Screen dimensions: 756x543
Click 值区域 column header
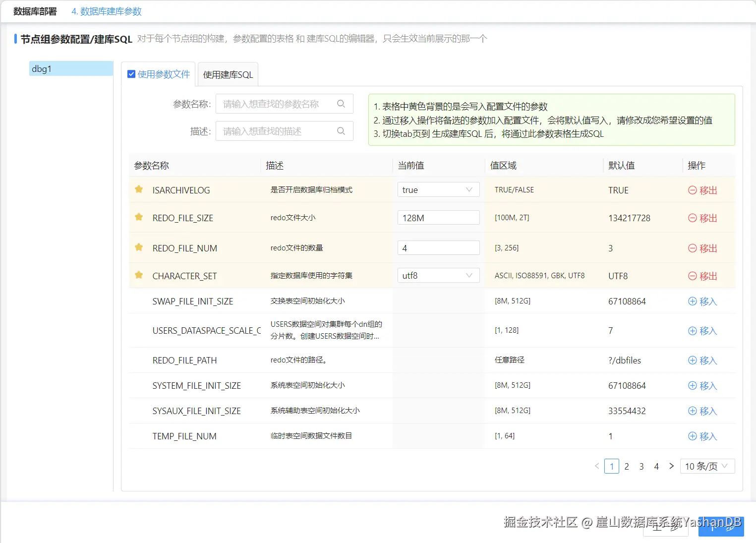pyautogui.click(x=503, y=166)
